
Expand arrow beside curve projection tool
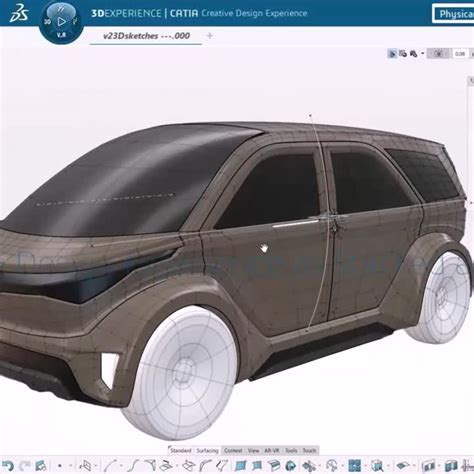point(177,466)
